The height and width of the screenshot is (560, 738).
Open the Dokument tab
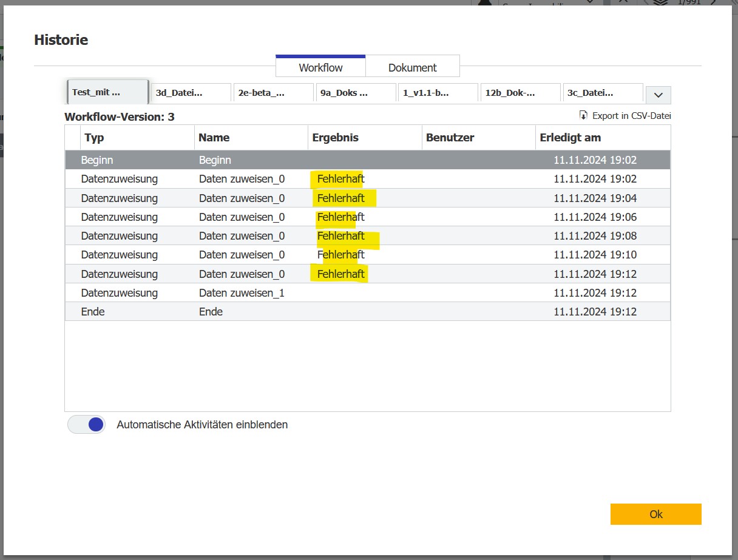(413, 67)
